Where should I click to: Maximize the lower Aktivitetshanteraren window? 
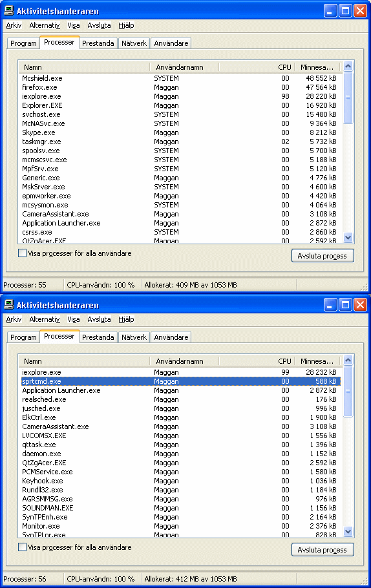(345, 305)
